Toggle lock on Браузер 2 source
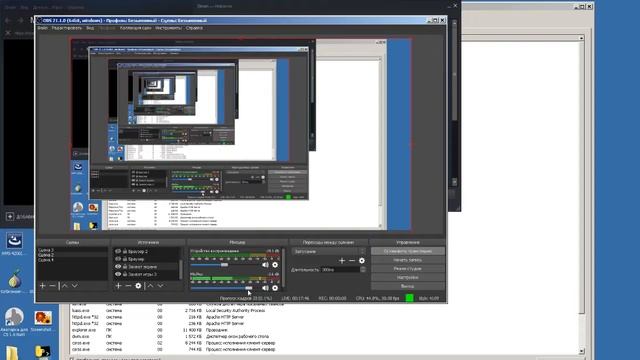This screenshot has height=360, width=640. click(x=125, y=251)
